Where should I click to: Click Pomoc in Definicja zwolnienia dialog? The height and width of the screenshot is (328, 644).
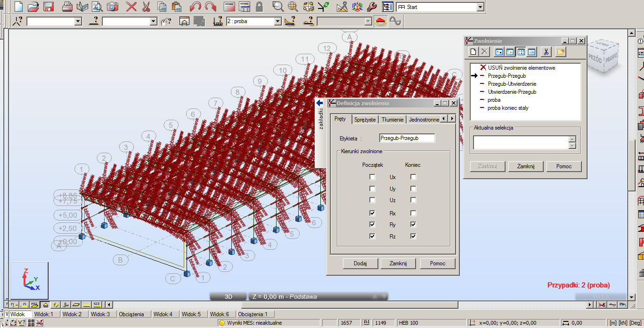pyautogui.click(x=438, y=263)
